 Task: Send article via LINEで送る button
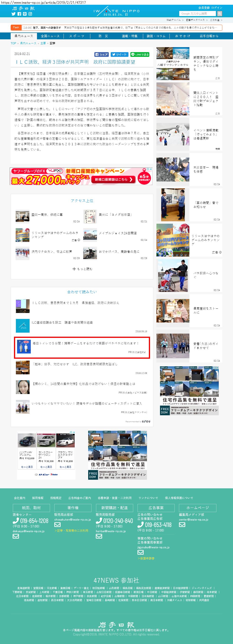pyautogui.click(x=140, y=54)
